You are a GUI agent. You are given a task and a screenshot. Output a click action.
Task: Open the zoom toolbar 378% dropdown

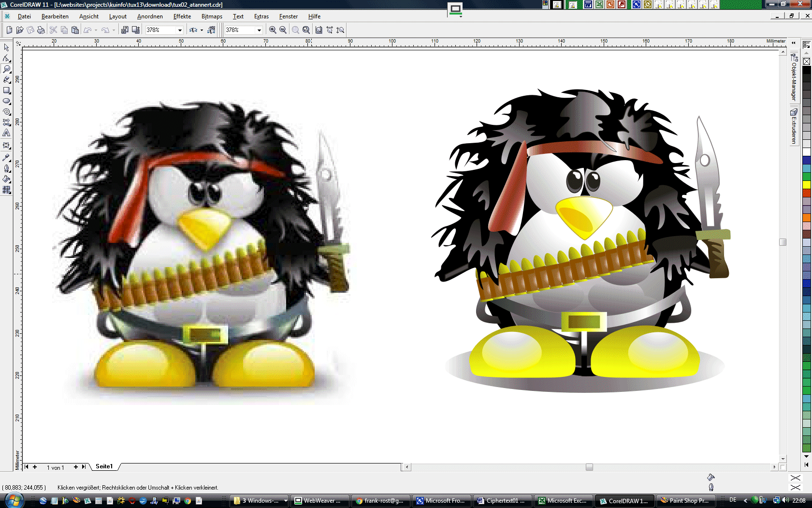259,30
